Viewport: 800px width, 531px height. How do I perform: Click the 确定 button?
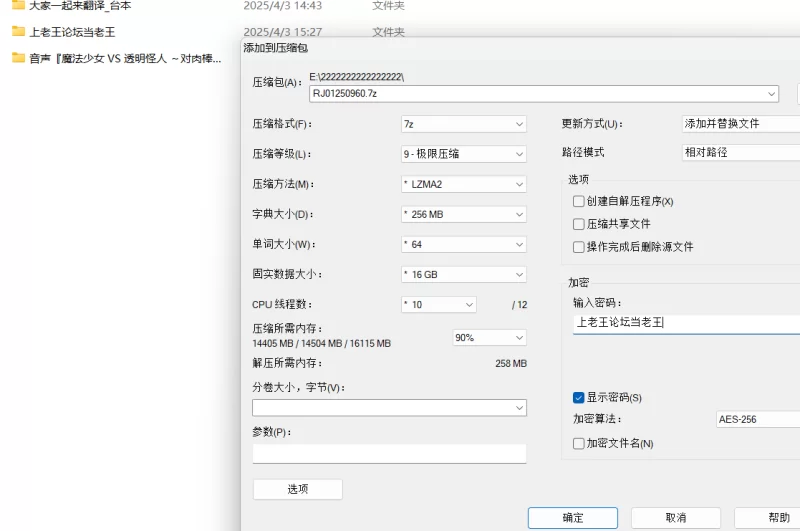pos(573,518)
